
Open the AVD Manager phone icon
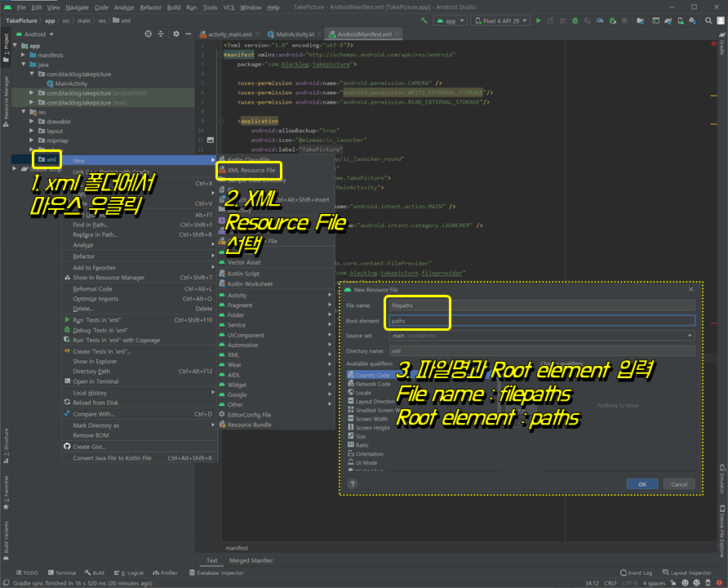click(680, 20)
